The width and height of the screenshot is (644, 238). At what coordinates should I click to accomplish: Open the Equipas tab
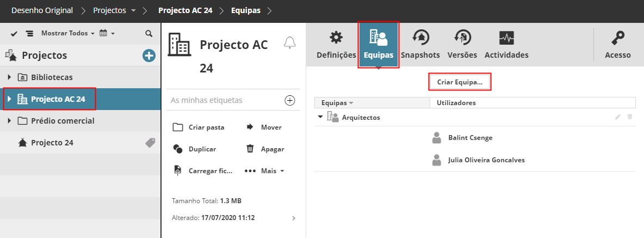click(378, 45)
